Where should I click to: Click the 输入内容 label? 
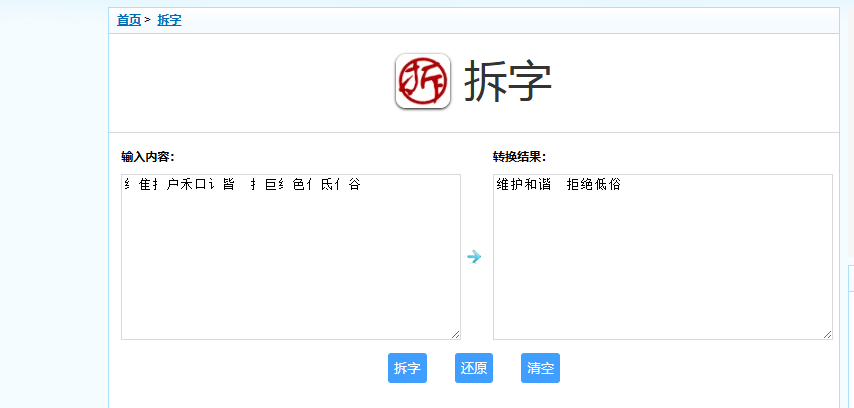pyautogui.click(x=148, y=157)
